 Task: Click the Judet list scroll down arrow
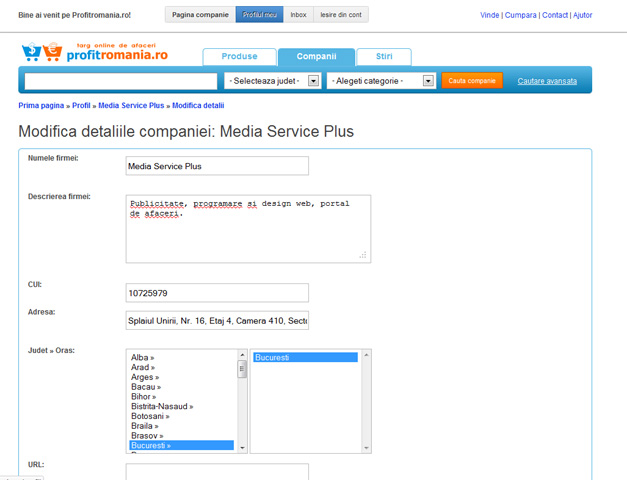pos(242,448)
